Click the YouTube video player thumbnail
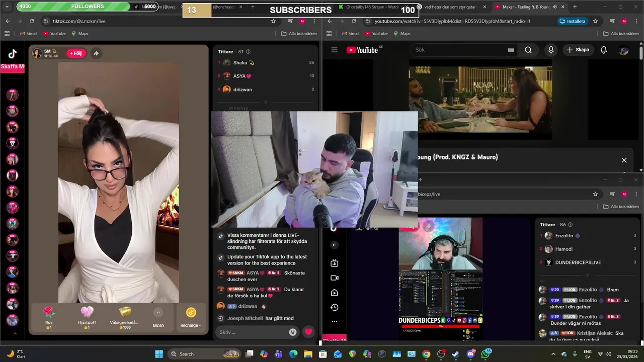644x362 pixels. coord(480,100)
